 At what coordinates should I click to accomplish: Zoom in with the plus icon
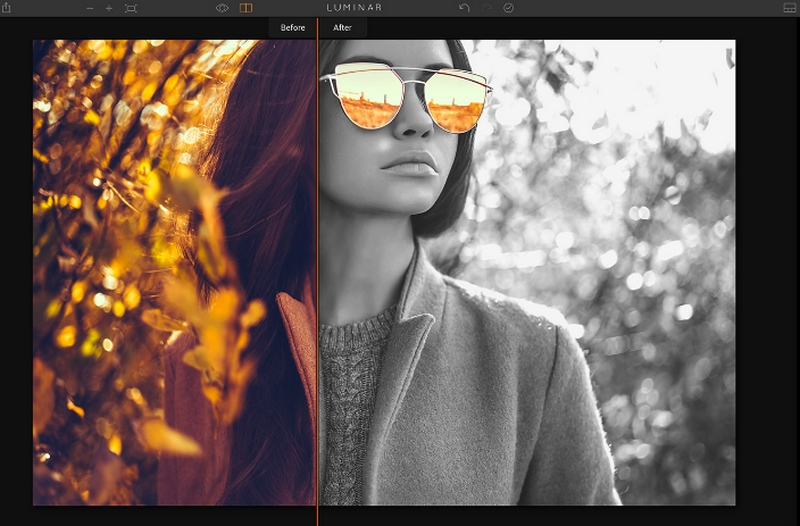tap(109, 8)
